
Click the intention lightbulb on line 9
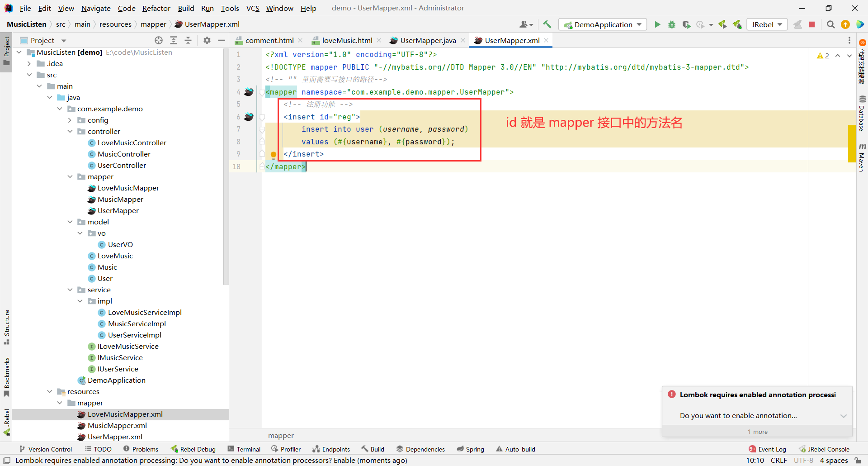pyautogui.click(x=273, y=155)
